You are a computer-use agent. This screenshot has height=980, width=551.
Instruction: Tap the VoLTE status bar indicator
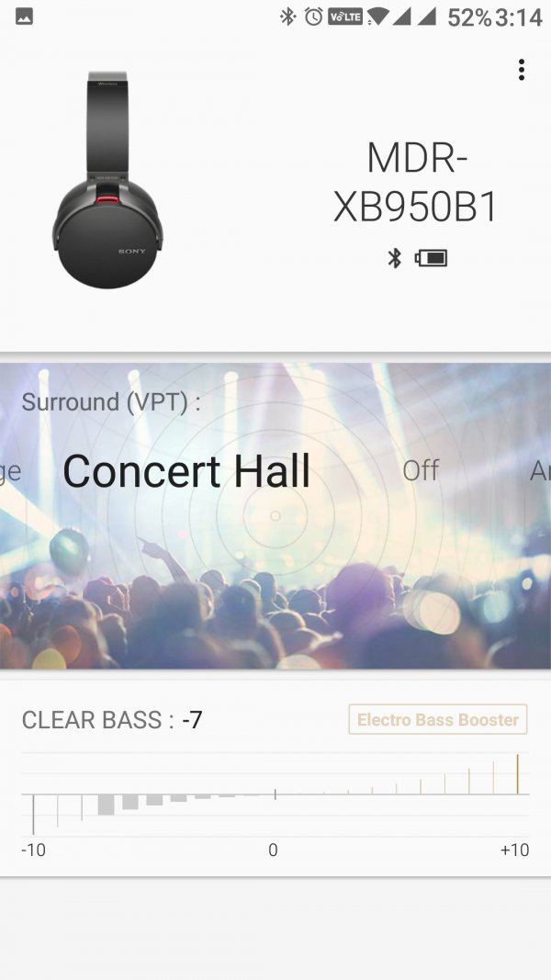tap(345, 17)
